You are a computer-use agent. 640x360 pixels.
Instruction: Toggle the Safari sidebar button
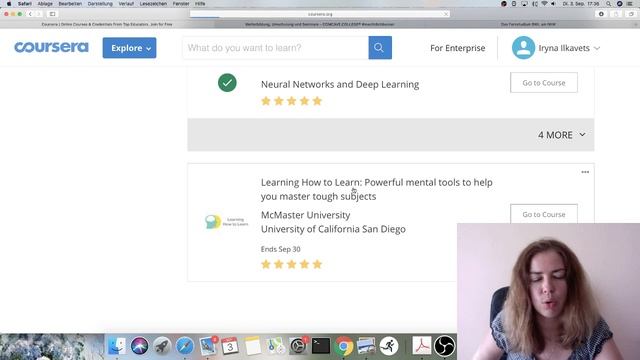pyautogui.click(x=53, y=14)
